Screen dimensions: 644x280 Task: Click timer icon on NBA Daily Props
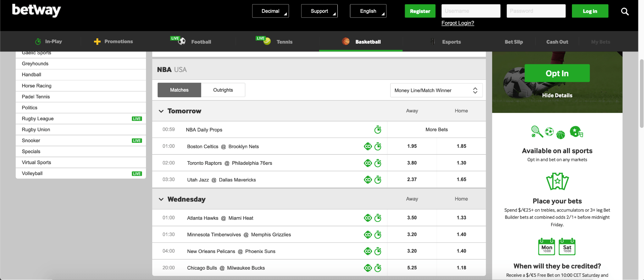tap(378, 129)
